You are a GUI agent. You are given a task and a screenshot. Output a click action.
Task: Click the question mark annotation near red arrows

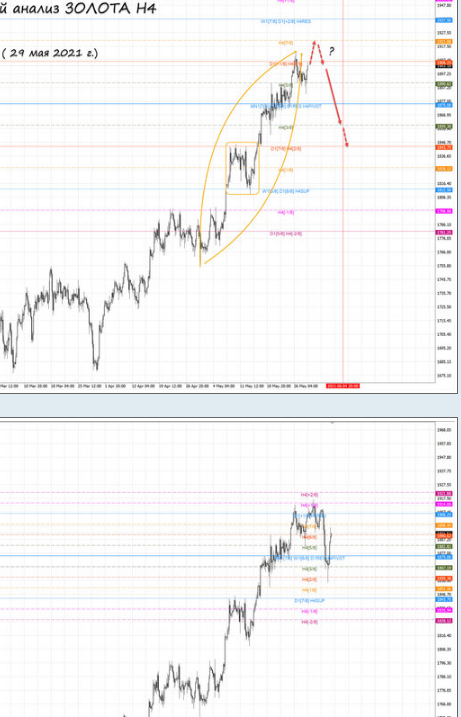click(332, 51)
